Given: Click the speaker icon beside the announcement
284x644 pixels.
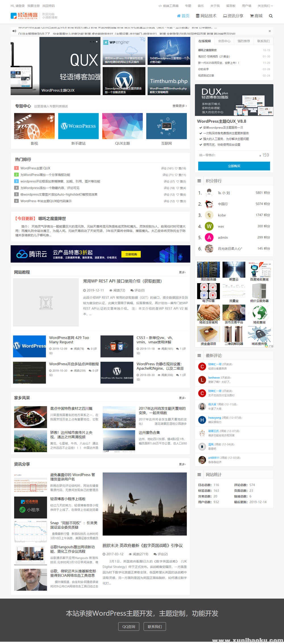Looking at the screenshot, I should [x=14, y=31].
